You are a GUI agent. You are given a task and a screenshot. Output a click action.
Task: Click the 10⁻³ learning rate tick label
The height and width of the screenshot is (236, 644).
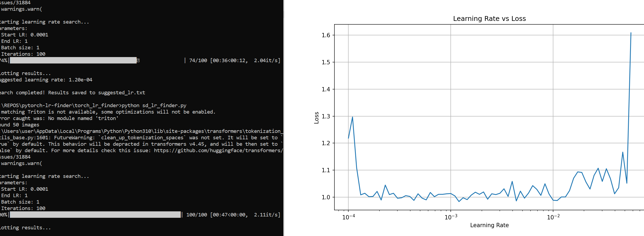[451, 217]
